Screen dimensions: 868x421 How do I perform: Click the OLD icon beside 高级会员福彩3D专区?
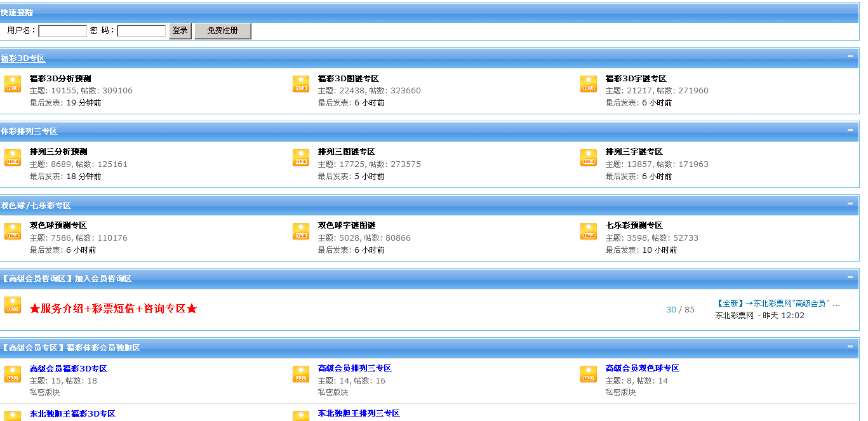[x=13, y=374]
